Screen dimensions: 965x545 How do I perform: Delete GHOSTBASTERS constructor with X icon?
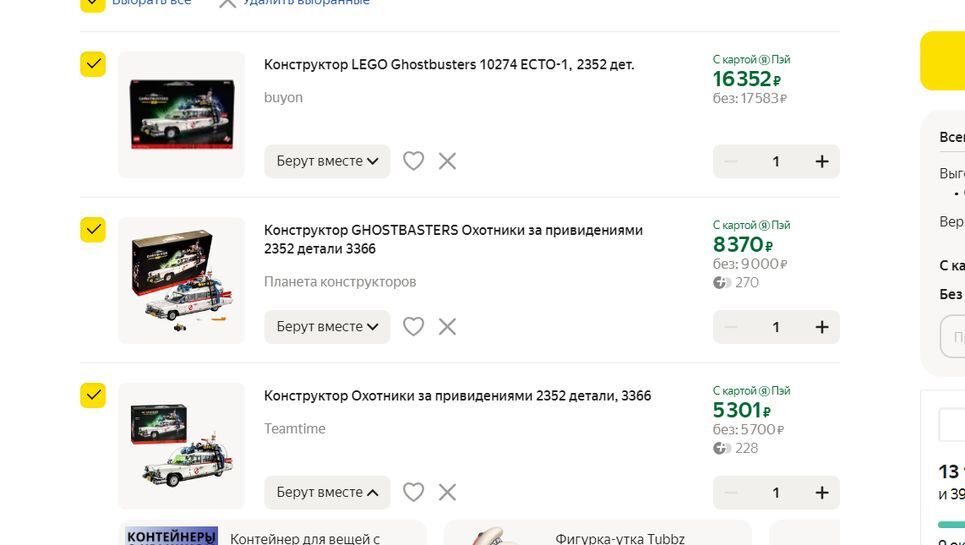pos(447,327)
